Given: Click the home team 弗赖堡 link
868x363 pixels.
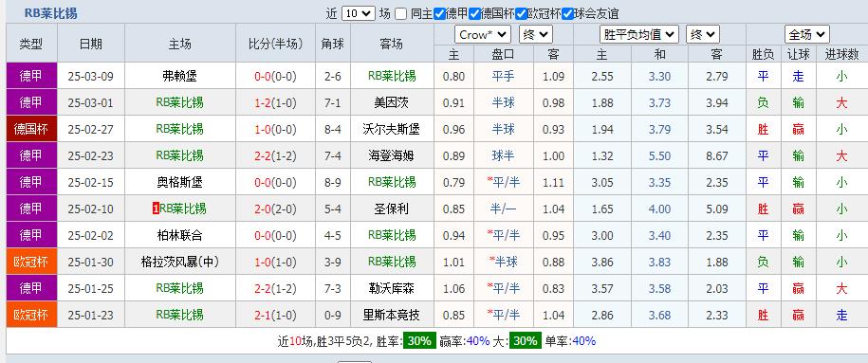Looking at the screenshot, I should [x=180, y=76].
